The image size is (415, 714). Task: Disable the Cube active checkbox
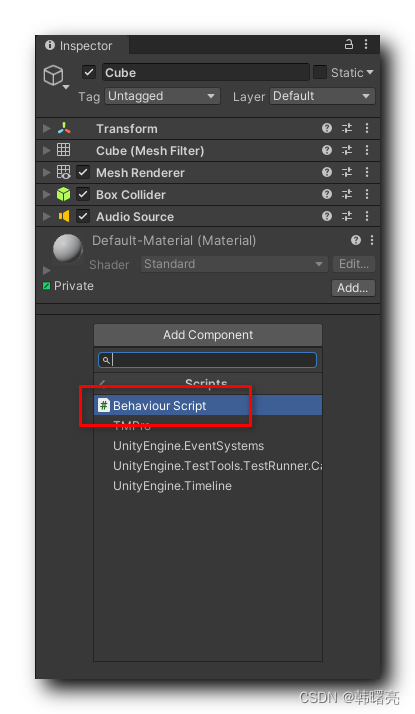(x=89, y=72)
